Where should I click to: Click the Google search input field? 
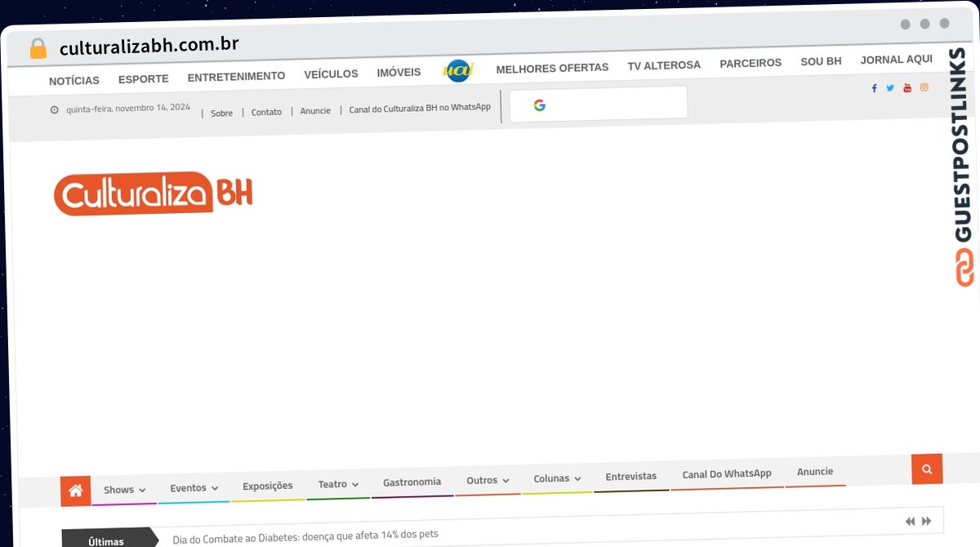pos(599,104)
